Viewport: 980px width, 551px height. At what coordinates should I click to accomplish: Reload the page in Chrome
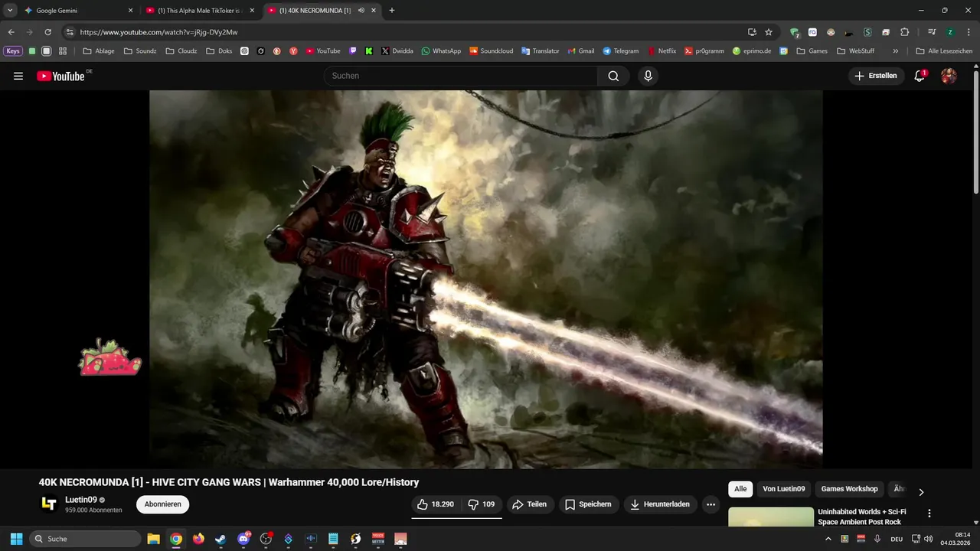tap(47, 32)
